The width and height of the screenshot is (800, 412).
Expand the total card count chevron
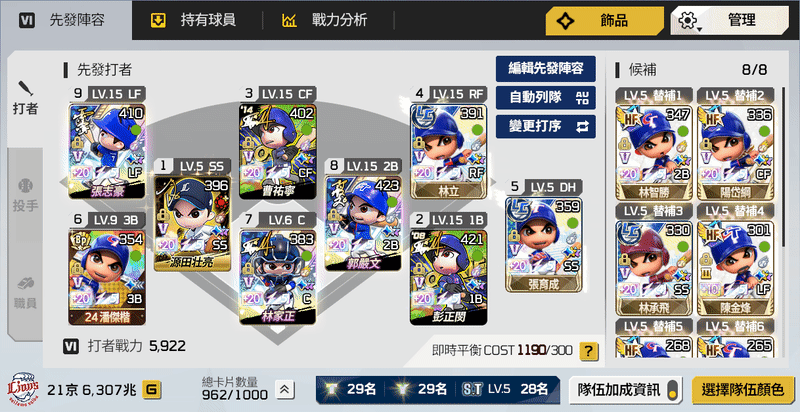[x=285, y=390]
